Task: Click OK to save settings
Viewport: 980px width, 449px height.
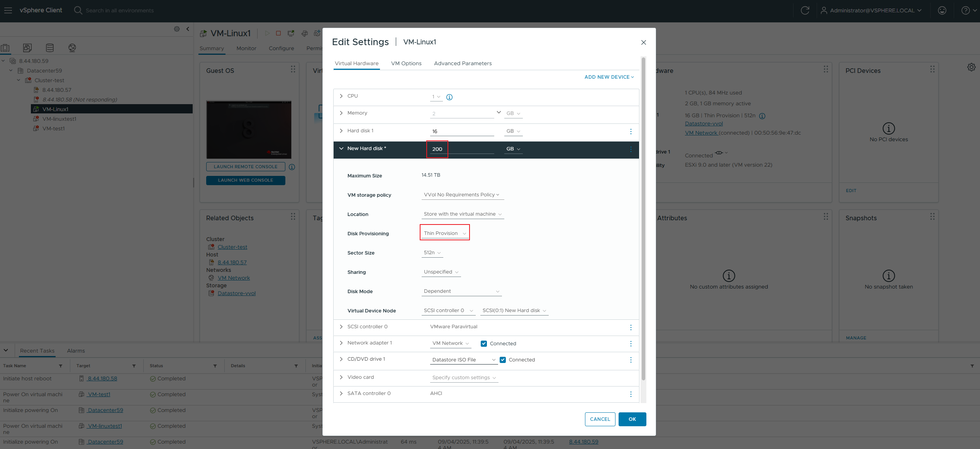Action: (632, 419)
